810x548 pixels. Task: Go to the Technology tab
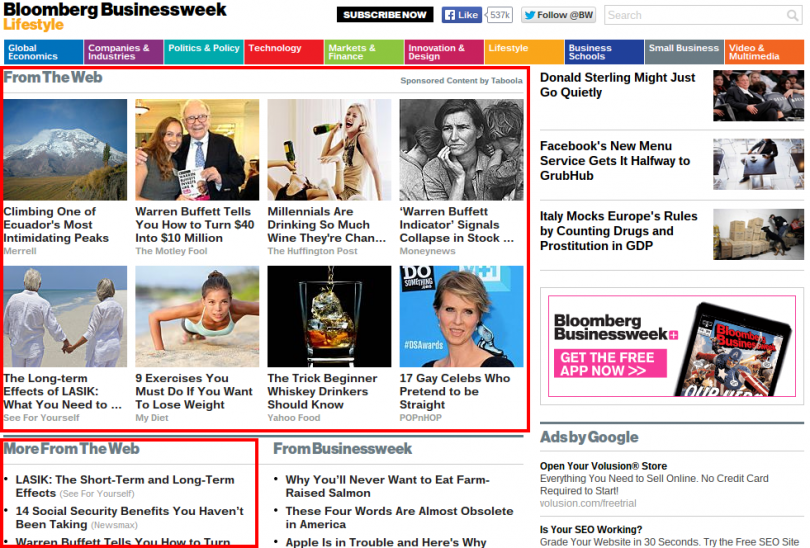(284, 52)
